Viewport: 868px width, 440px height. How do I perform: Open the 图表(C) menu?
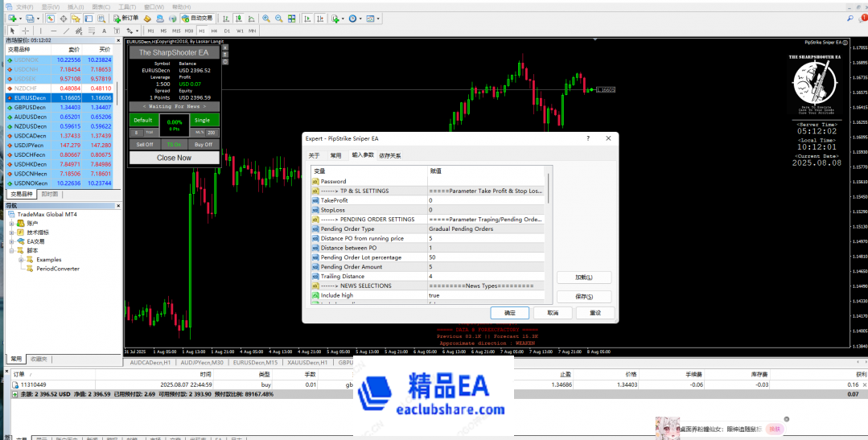click(101, 7)
